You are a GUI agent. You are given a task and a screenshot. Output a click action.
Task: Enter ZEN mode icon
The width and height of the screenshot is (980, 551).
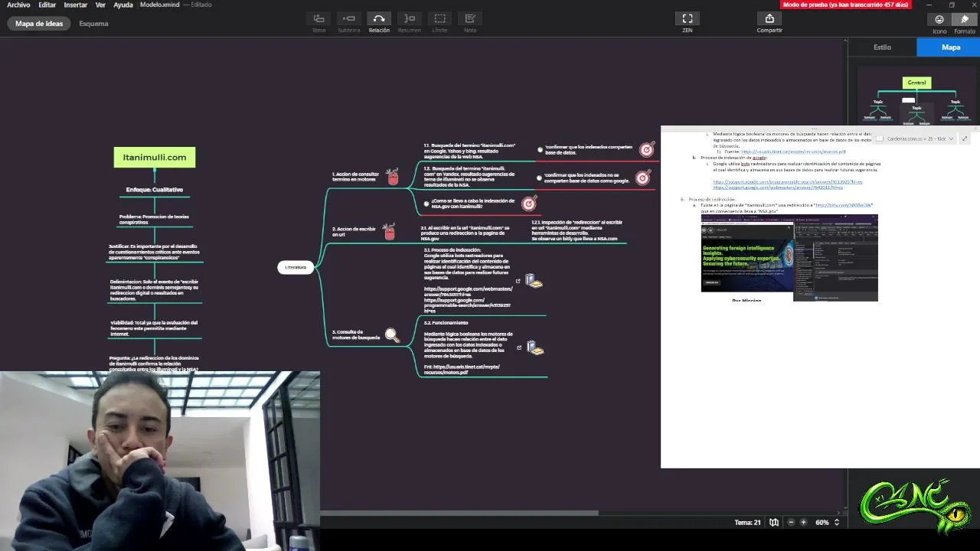click(x=688, y=18)
